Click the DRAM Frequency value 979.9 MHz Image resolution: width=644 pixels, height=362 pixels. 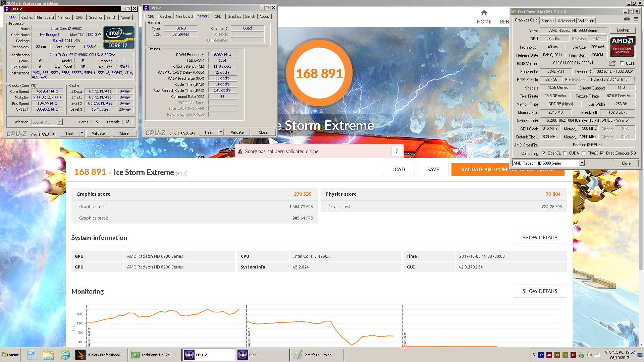point(222,54)
